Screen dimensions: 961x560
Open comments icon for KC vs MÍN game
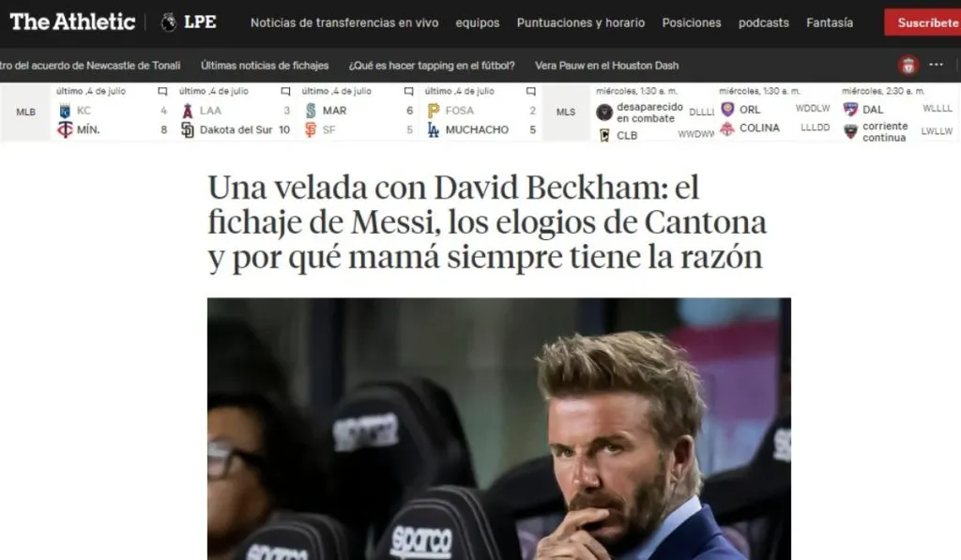point(162,91)
